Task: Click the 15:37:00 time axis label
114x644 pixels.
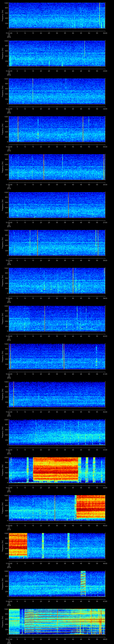Action: (x=9, y=260)
